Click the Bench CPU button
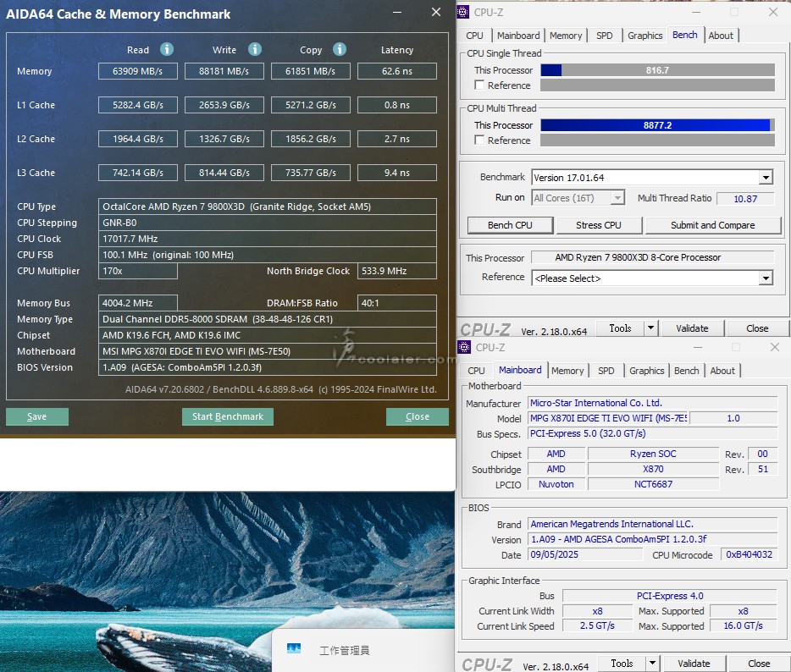 pyautogui.click(x=511, y=225)
